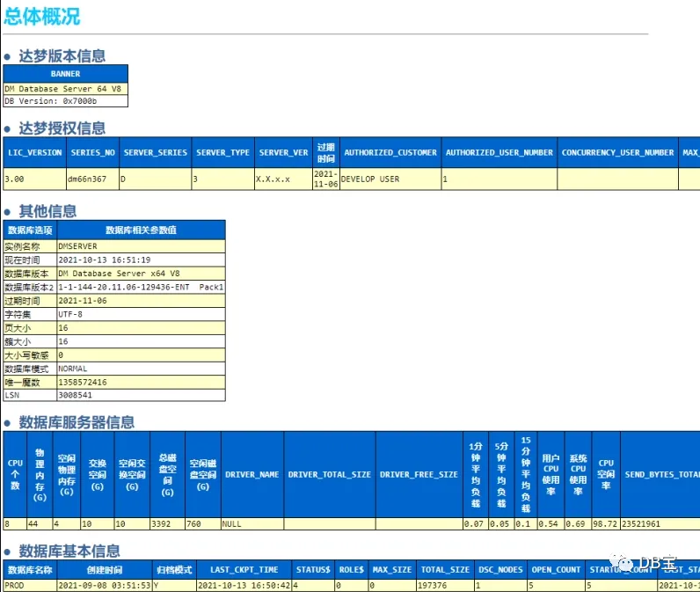The image size is (700, 592).
Task: Click the 达梦版本信息 section heading
Action: (x=62, y=56)
